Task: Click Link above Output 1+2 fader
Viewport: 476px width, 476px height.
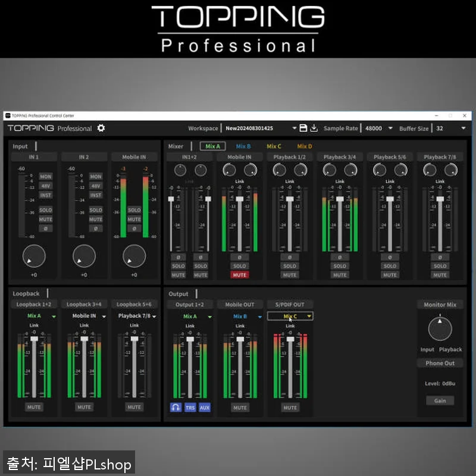Action: [190, 325]
